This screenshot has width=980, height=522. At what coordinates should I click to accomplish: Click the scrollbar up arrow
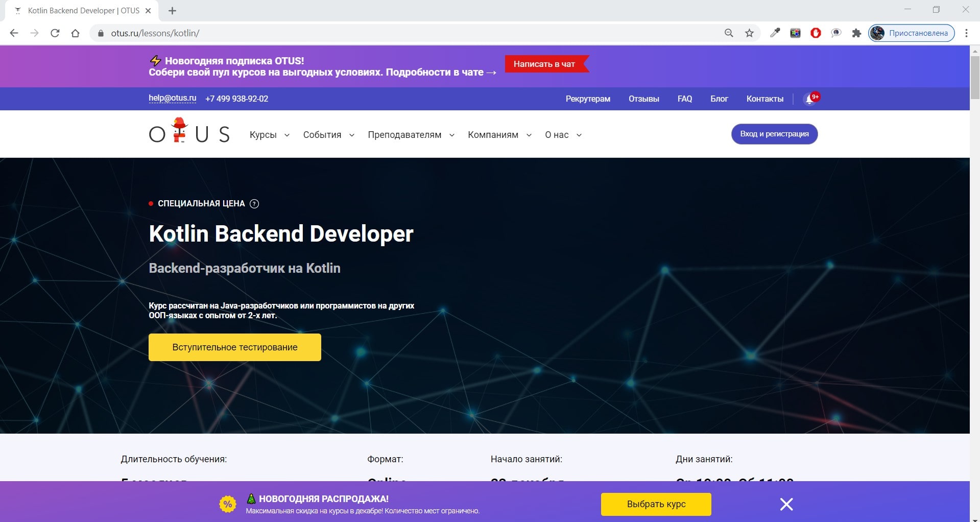pos(975,50)
